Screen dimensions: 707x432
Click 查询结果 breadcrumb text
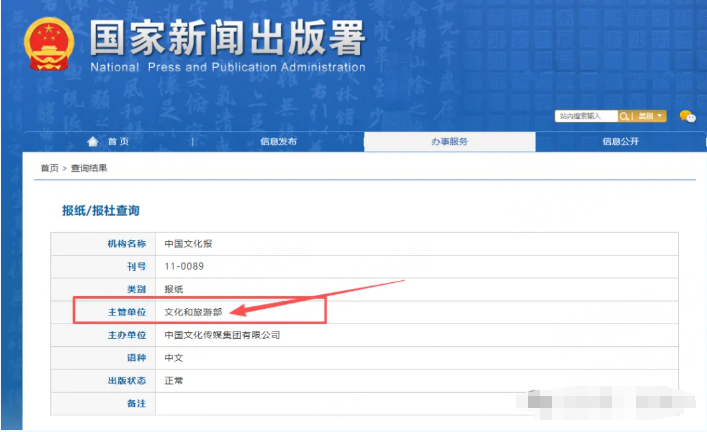click(x=89, y=168)
